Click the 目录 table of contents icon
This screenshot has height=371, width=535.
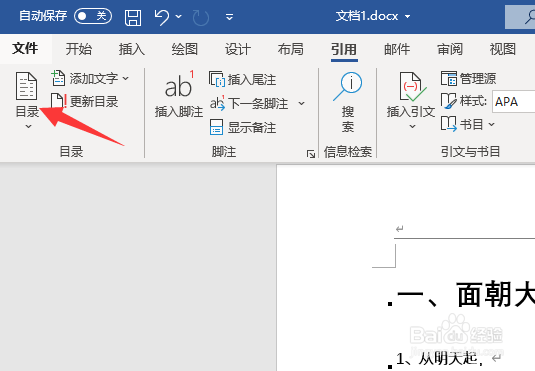(27, 86)
